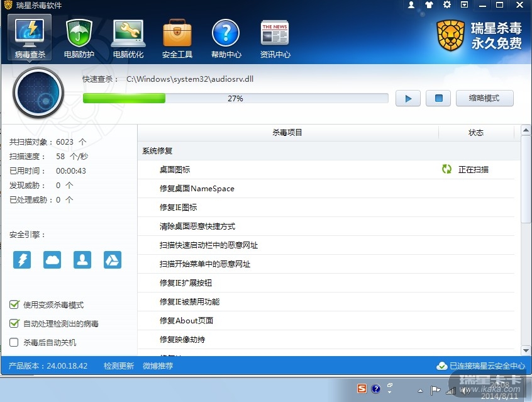Select the lightning-bolt security engine icon
The width and height of the screenshot is (532, 402).
tap(22, 260)
